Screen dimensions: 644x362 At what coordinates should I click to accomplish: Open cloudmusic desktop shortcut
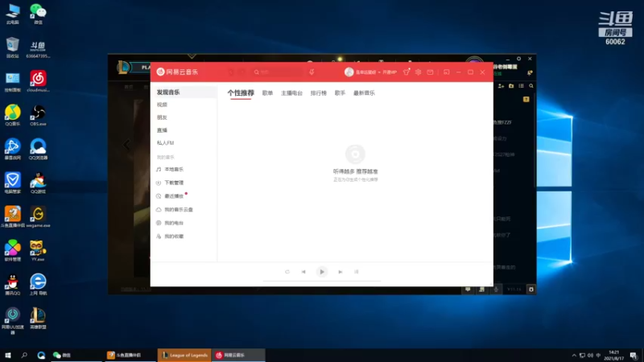coord(38,81)
